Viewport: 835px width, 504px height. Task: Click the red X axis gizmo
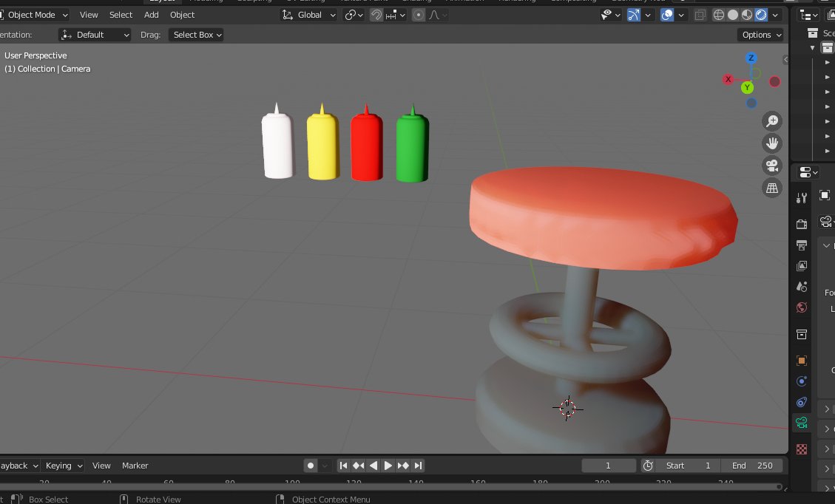728,79
